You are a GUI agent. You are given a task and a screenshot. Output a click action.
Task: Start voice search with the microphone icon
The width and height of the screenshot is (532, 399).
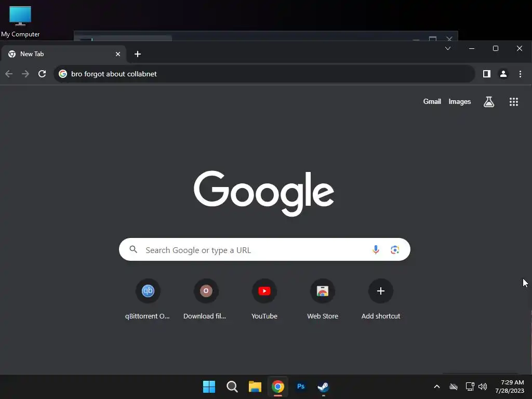click(x=376, y=250)
